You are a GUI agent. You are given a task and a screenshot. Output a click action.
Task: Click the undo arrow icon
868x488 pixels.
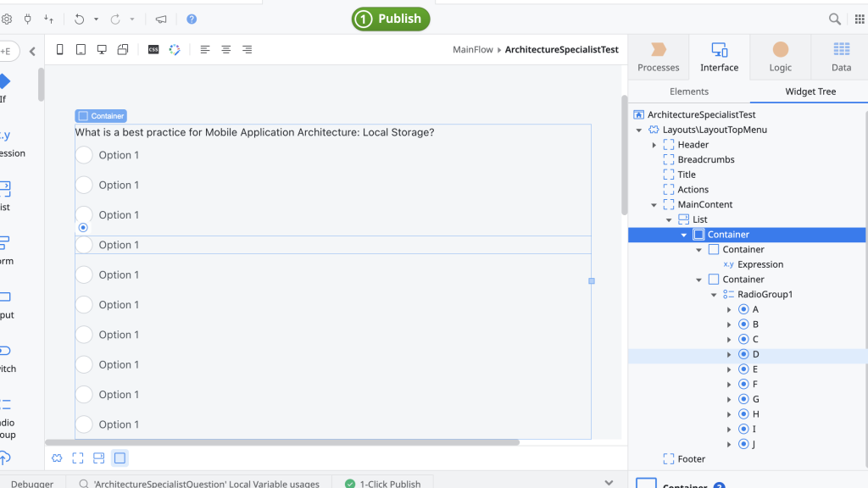80,19
